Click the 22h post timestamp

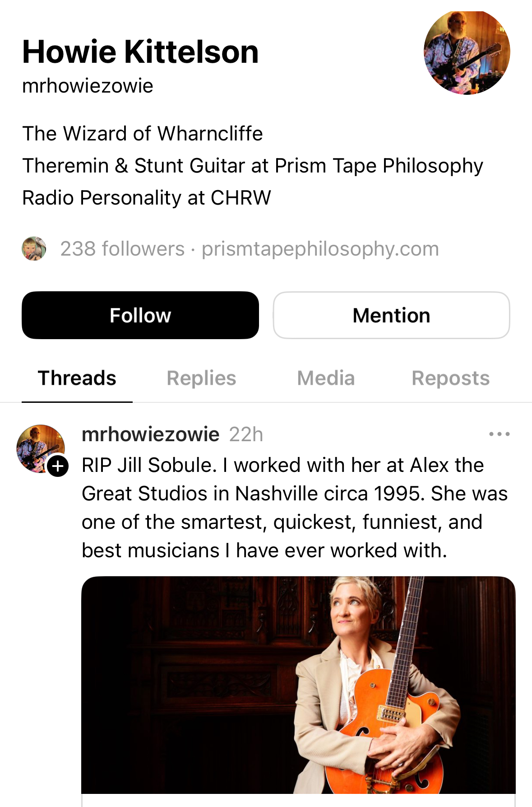(x=246, y=434)
